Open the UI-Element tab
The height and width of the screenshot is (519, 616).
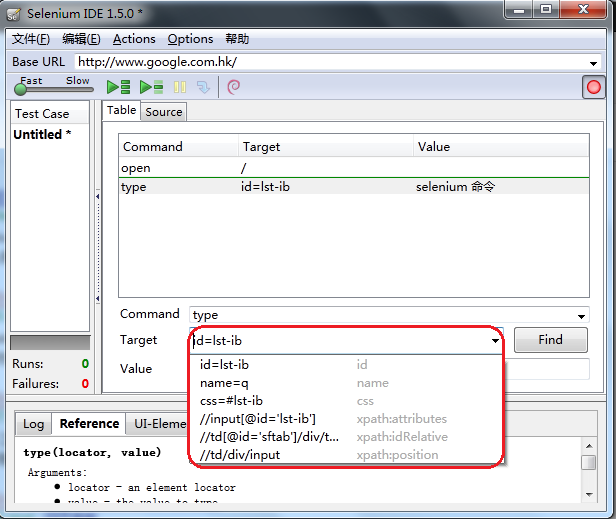pos(159,424)
